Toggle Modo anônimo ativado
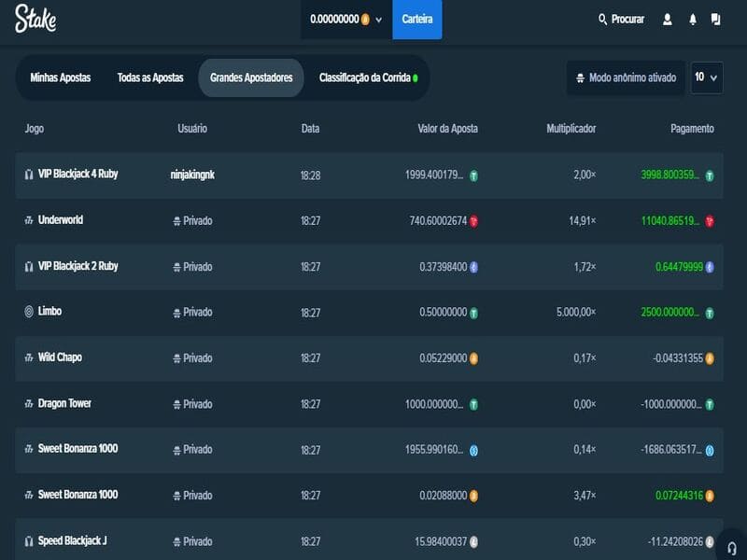 [626, 77]
